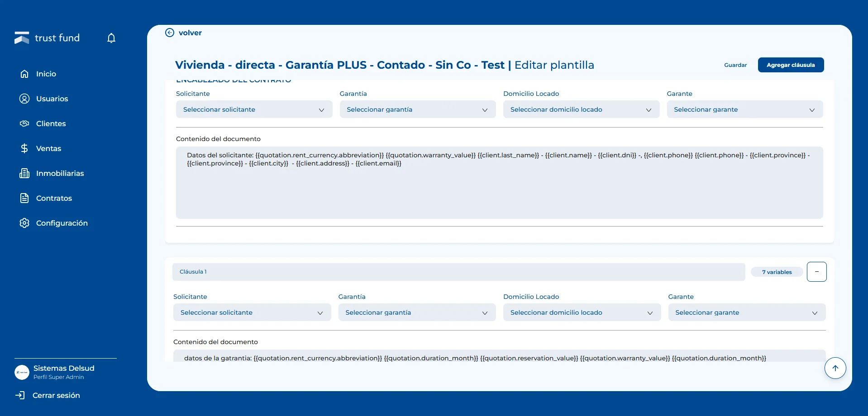Click the Cerrar sesión logout icon
868x416 pixels.
(x=20, y=395)
